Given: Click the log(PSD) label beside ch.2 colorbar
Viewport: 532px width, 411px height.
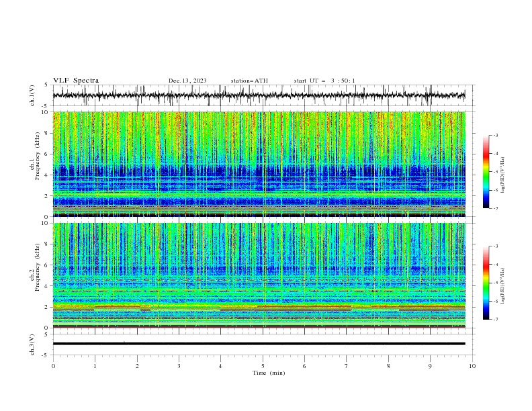Looking at the screenshot, I should pyautogui.click(x=502, y=285).
